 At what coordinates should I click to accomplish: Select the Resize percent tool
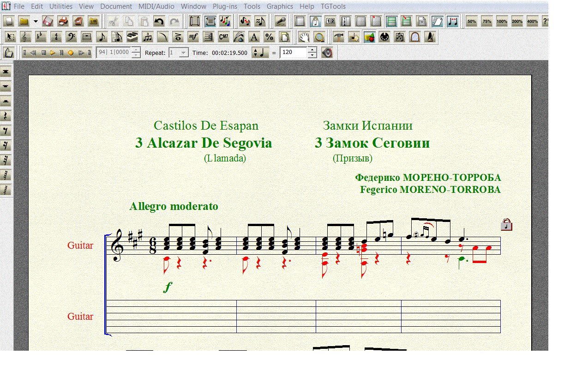tap(270, 37)
